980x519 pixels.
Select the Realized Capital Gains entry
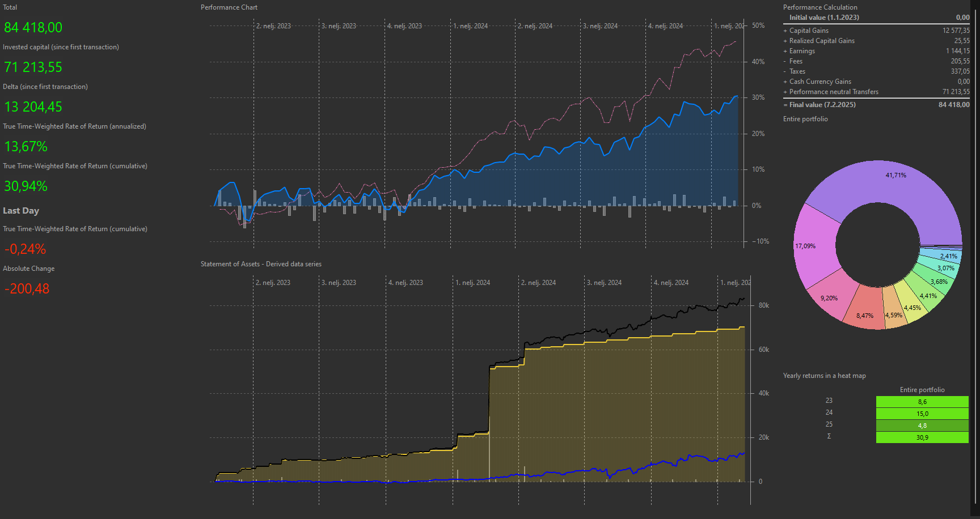click(x=822, y=40)
